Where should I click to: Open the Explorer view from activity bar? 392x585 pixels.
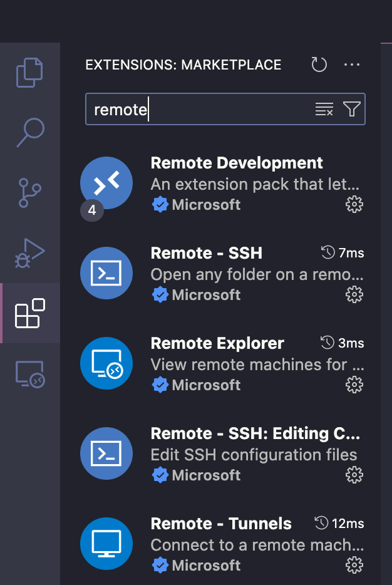(29, 72)
